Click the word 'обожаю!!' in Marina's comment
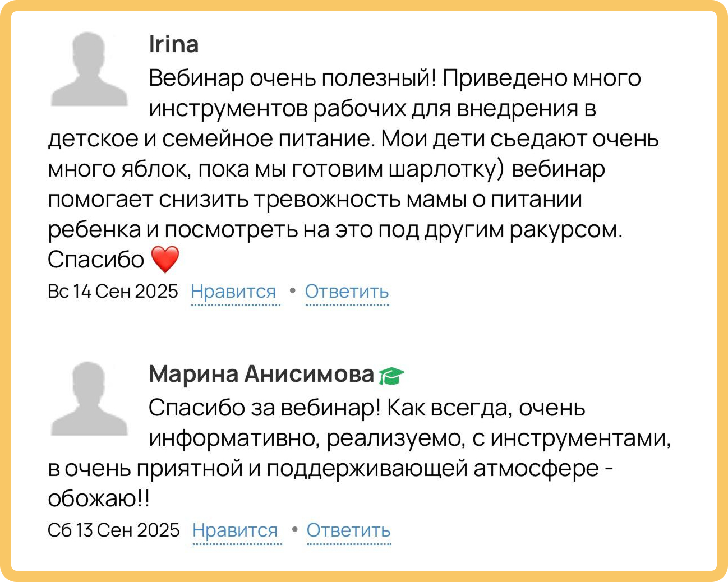 pos(99,498)
